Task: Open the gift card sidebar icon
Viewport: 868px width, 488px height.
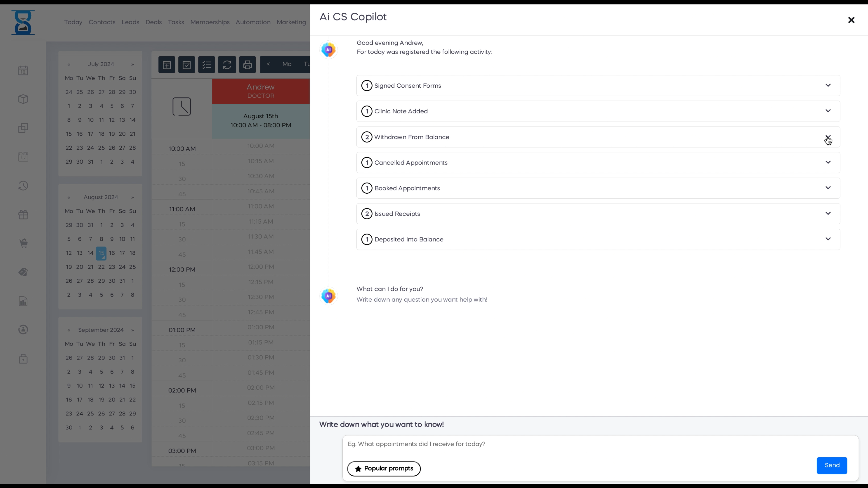Action: (x=23, y=215)
